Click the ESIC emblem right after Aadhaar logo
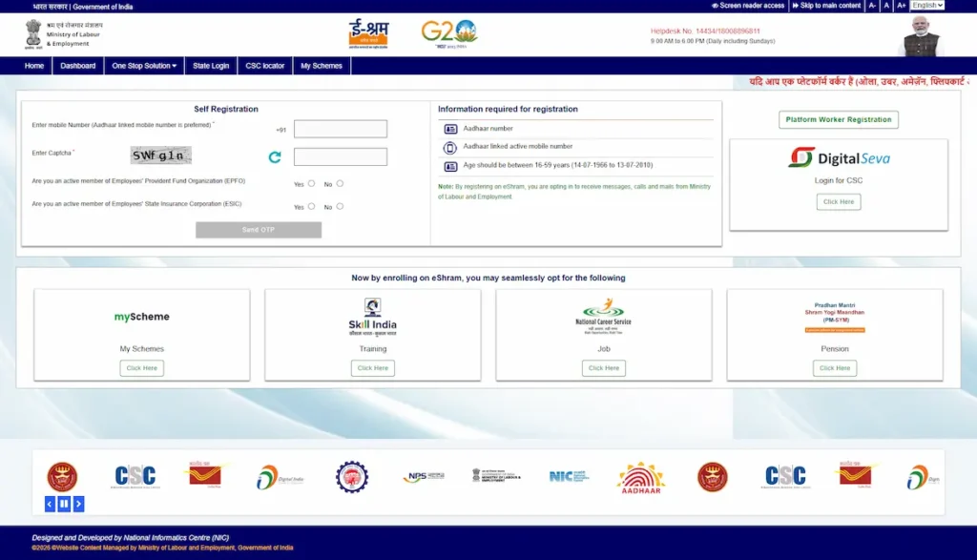Image resolution: width=977 pixels, height=560 pixels. point(713,477)
